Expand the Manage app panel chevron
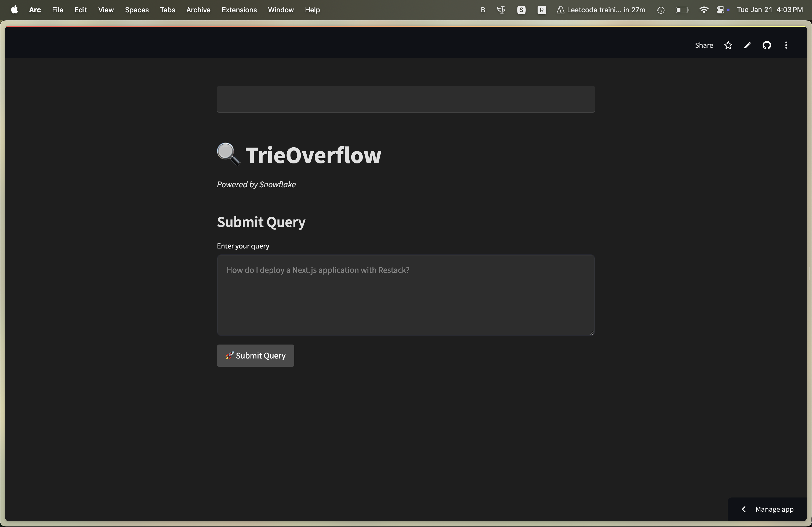Viewport: 812px width, 527px height. (x=744, y=509)
